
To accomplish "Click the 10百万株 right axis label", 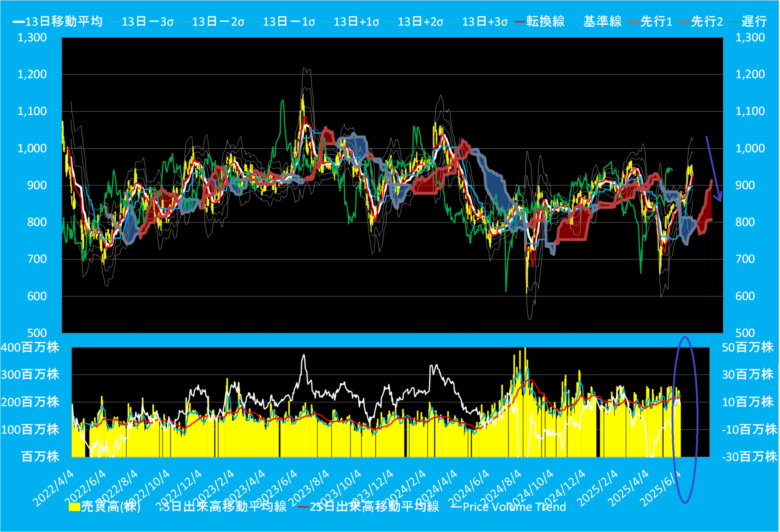I will pyautogui.click(x=747, y=402).
